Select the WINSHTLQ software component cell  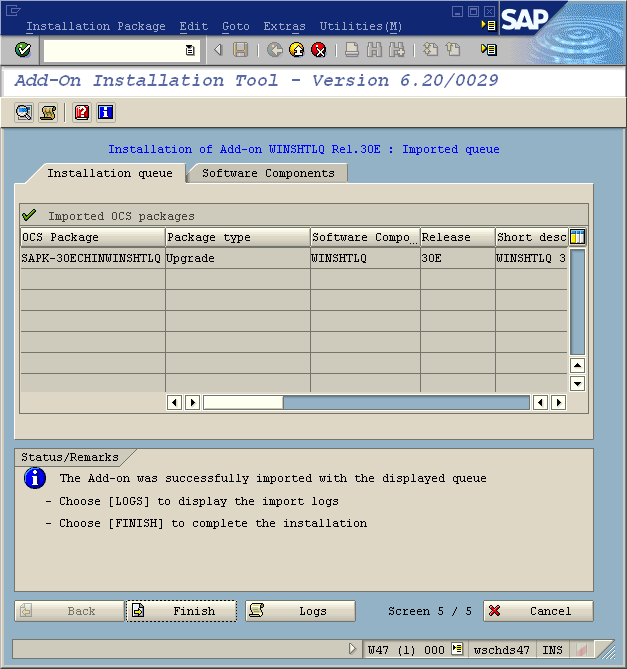[365, 258]
